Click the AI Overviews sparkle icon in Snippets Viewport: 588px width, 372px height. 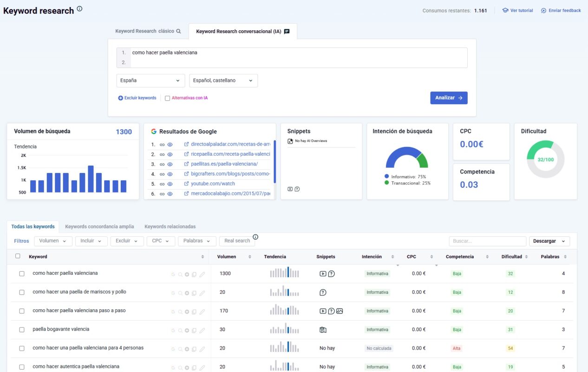290,141
